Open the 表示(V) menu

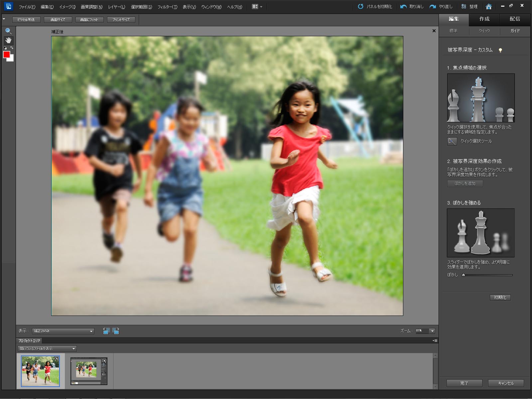click(x=189, y=7)
